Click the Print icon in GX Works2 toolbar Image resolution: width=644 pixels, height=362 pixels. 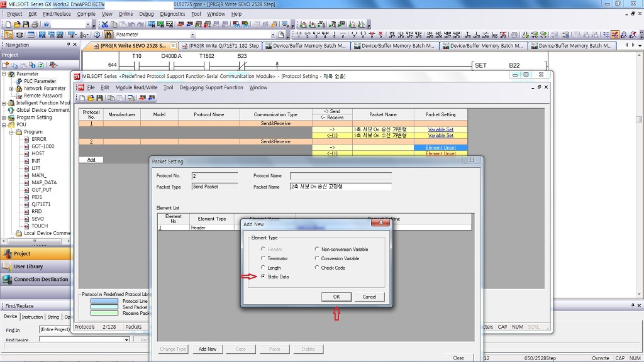(35, 25)
